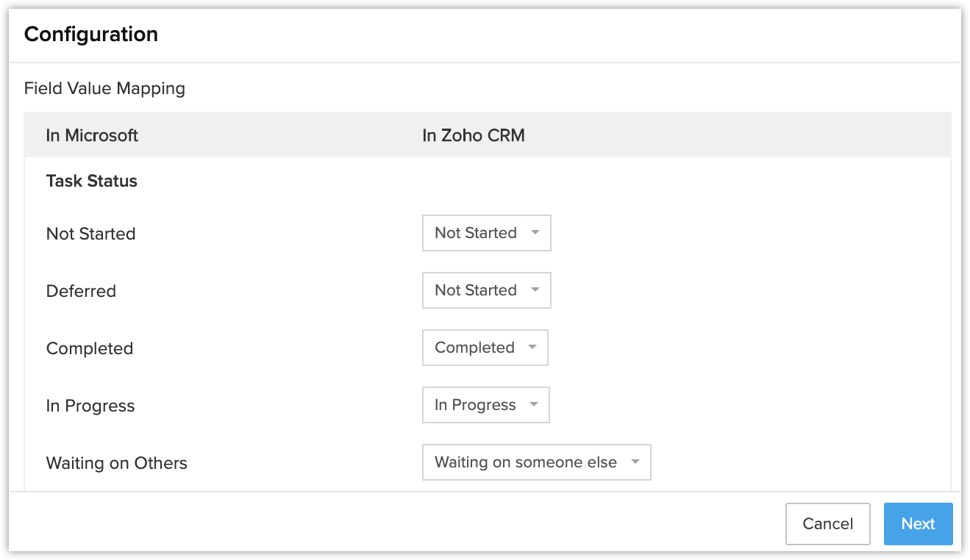The image size is (970, 560).
Task: Click the In Microsoft column header
Action: (92, 135)
